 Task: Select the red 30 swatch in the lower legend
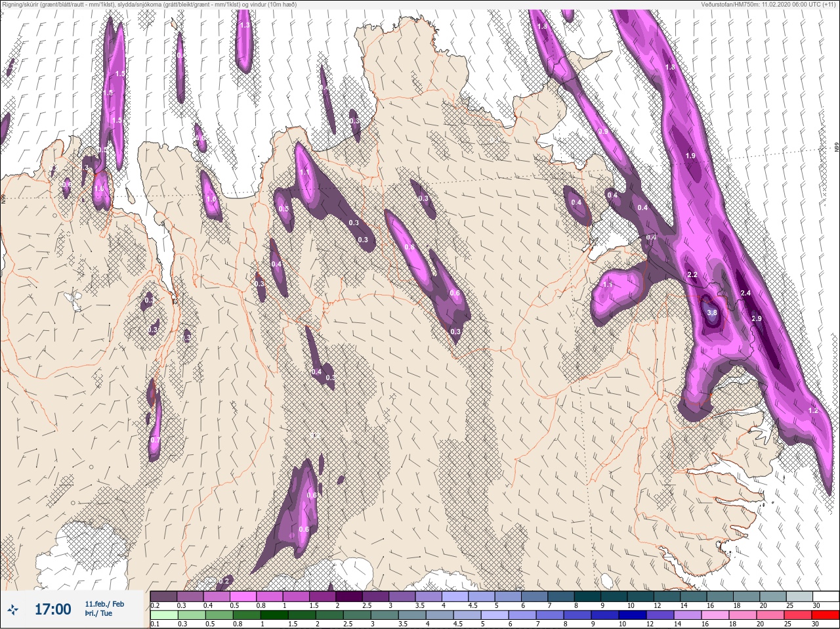pos(826,615)
